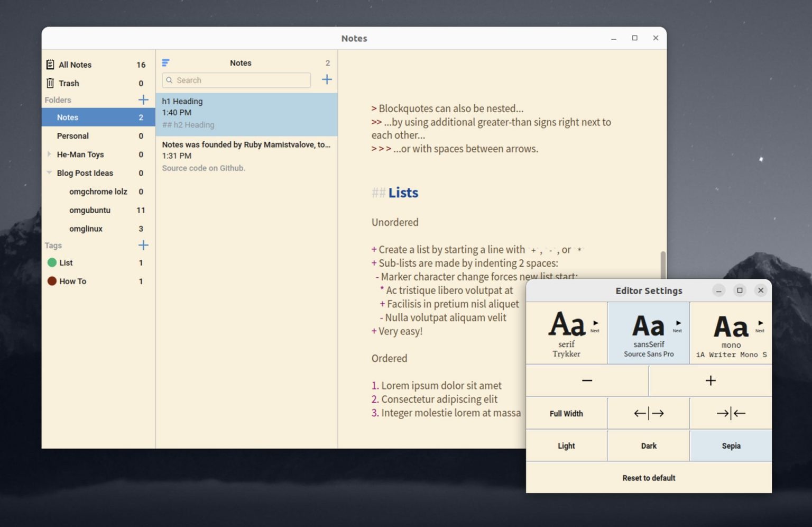Viewport: 812px width, 527px height.
Task: Enable the Dark theme
Action: point(648,446)
